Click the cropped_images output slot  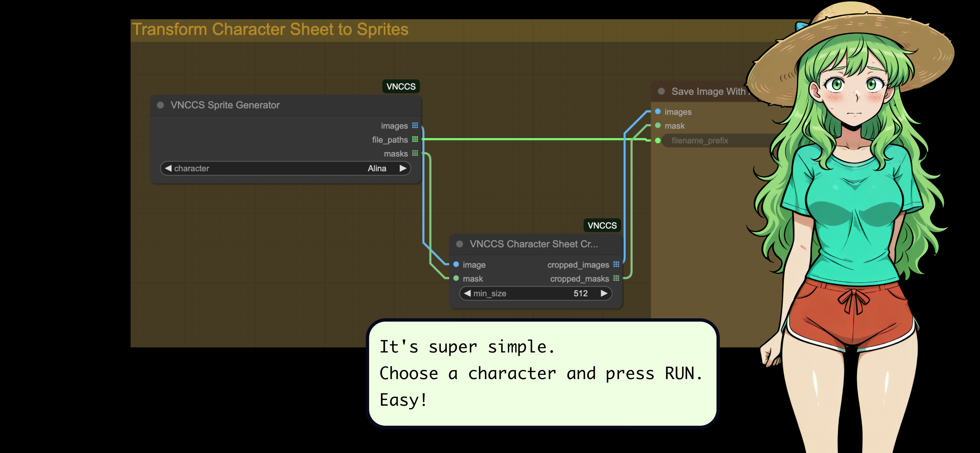[616, 264]
